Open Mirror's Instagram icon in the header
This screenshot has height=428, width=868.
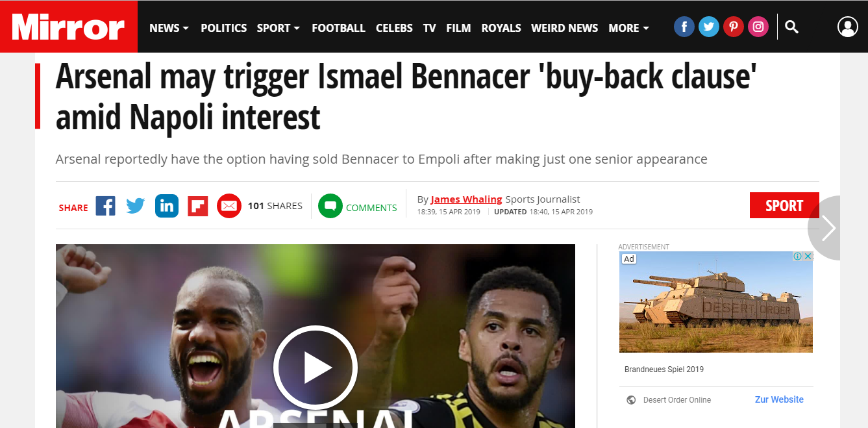(758, 27)
